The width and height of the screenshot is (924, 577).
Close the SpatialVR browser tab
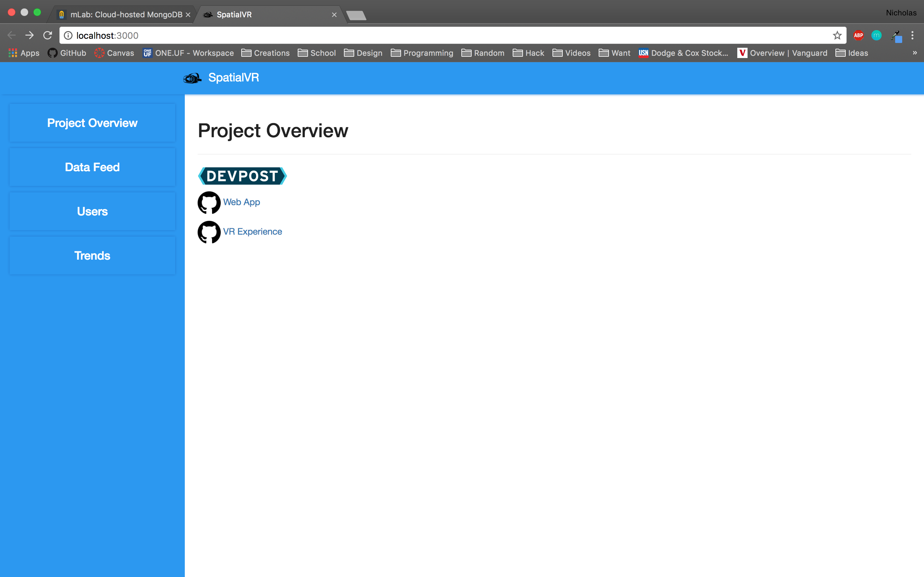tap(334, 14)
